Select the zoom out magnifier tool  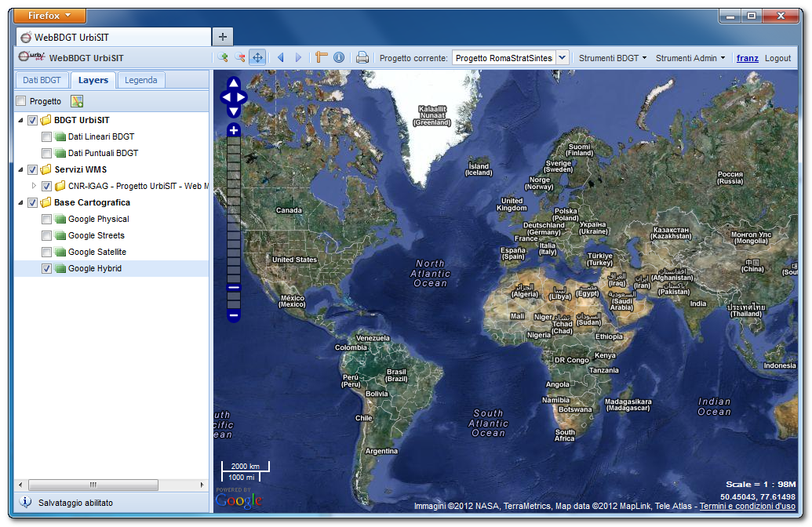240,57
